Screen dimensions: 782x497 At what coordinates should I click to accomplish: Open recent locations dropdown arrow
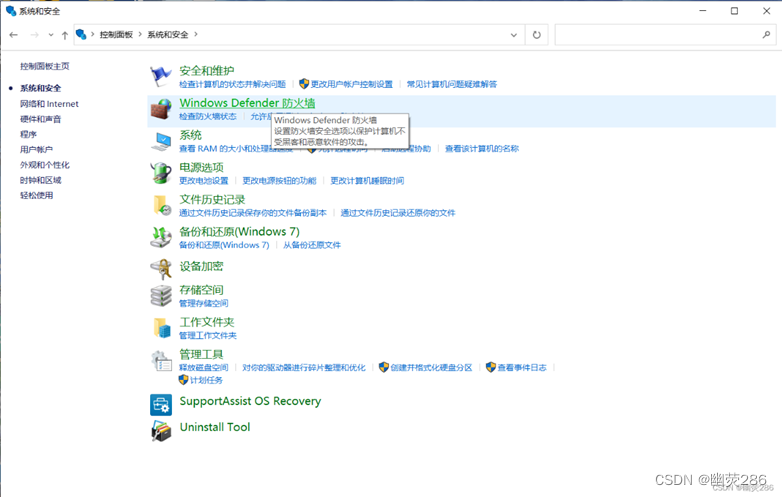point(50,34)
